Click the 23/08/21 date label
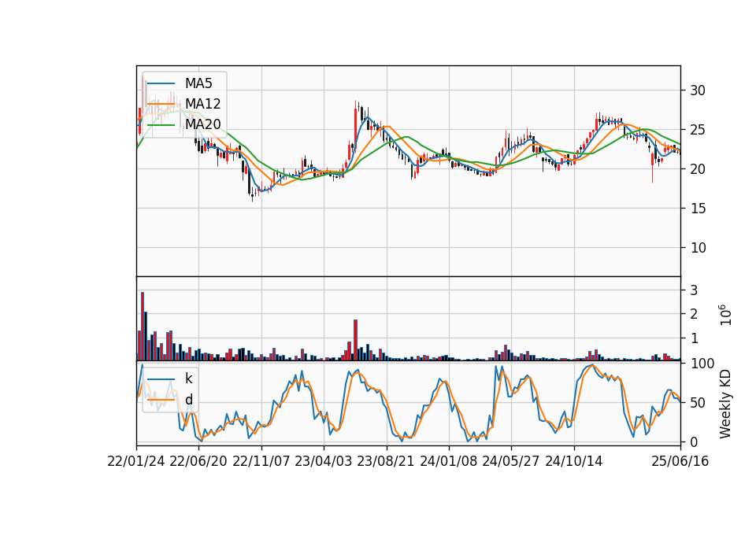 point(386,461)
